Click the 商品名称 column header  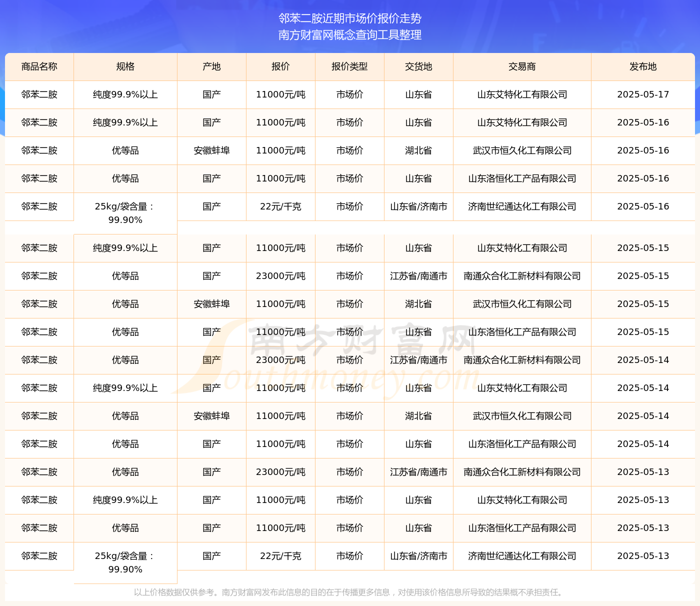[39, 66]
